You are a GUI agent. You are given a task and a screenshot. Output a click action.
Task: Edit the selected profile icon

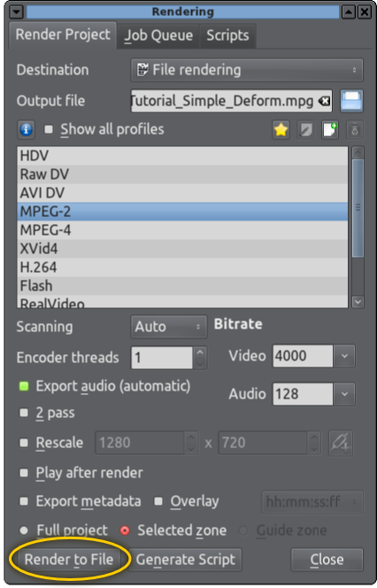pyautogui.click(x=305, y=130)
